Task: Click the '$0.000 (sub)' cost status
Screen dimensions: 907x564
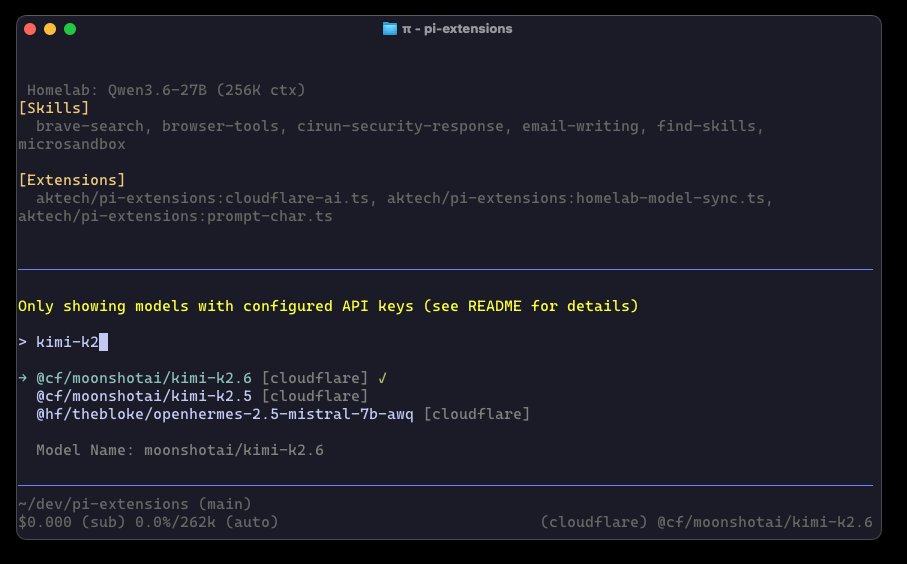Action: click(72, 522)
